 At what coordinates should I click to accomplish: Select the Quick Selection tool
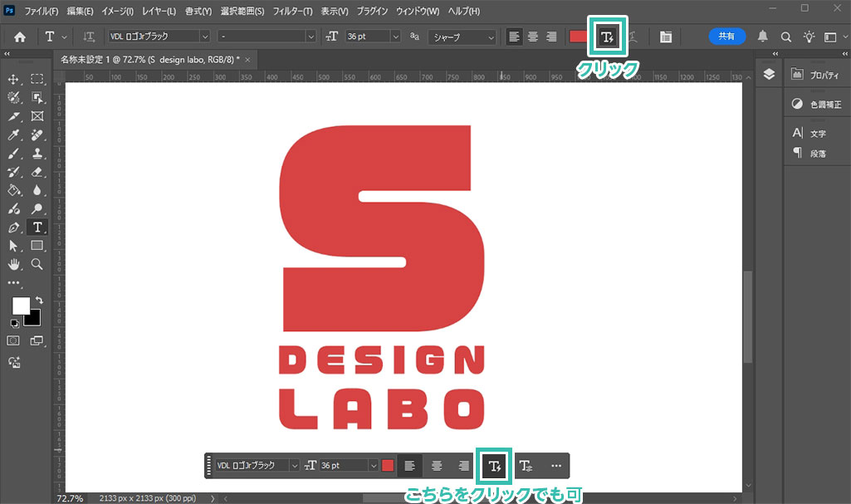13,98
